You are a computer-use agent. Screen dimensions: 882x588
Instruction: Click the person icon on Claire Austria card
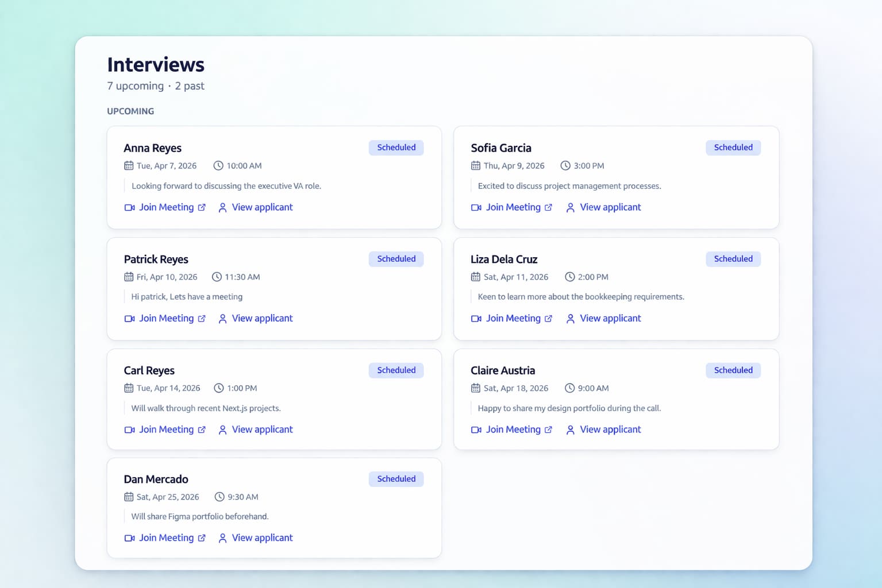(570, 430)
